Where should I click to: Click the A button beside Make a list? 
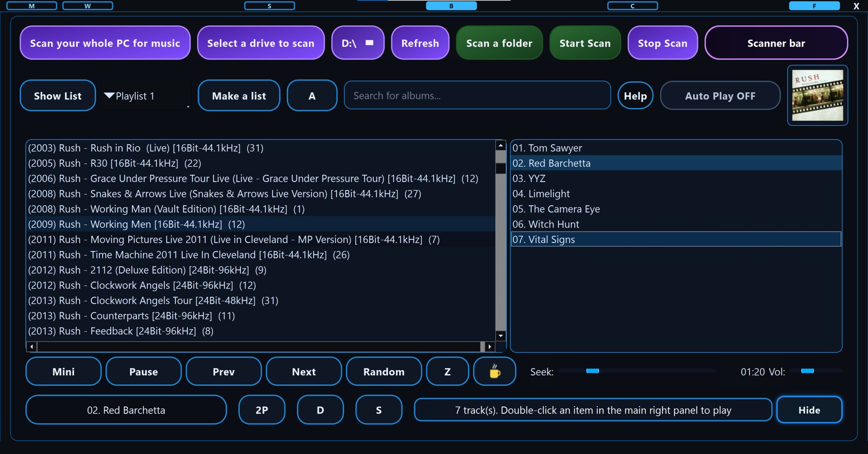tap(312, 96)
